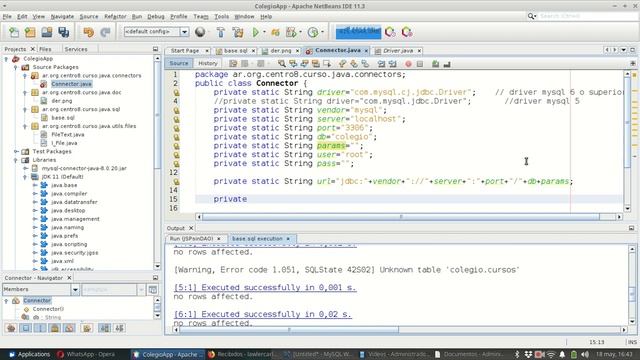Select FileText.java in the project tree

click(x=68, y=135)
